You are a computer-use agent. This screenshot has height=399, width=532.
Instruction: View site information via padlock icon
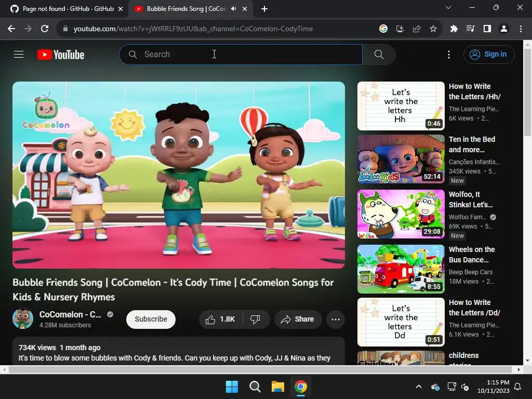pyautogui.click(x=65, y=29)
